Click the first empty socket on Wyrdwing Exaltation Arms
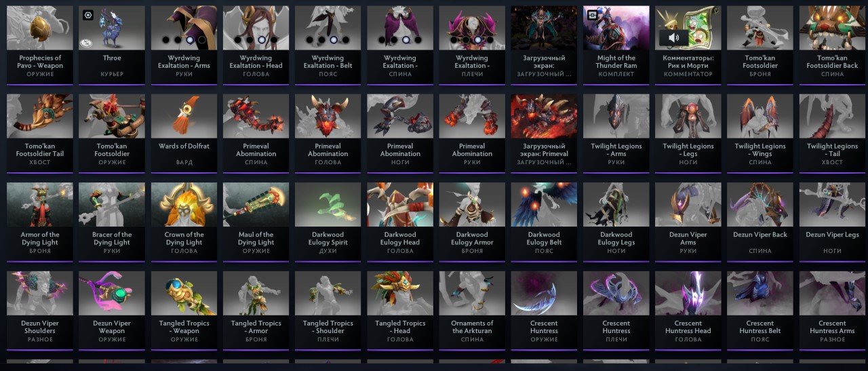Image resolution: width=868 pixels, height=371 pixels. pos(165,40)
